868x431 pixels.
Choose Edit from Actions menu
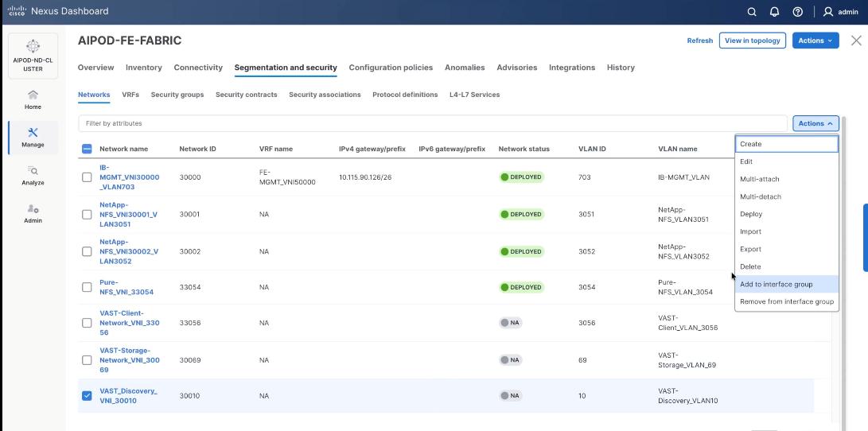787,161
